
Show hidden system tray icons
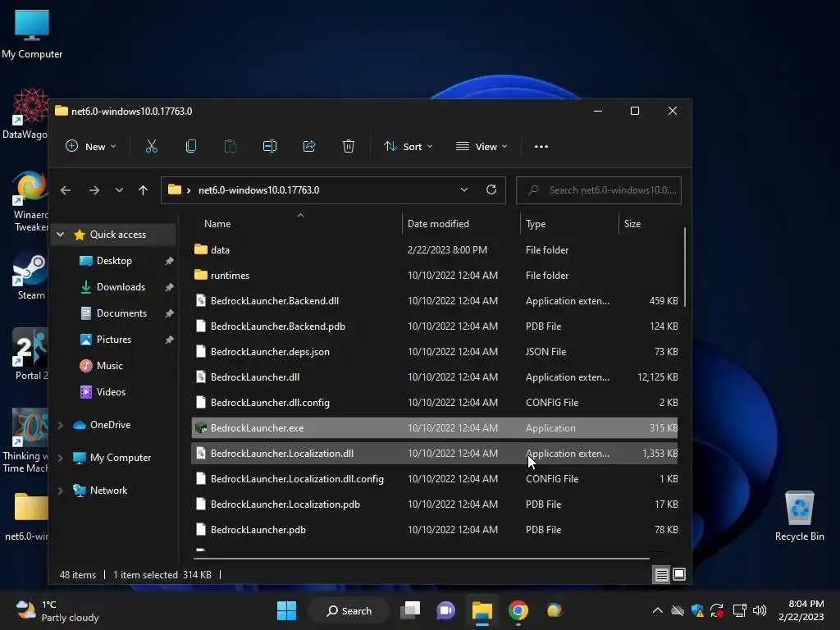click(657, 610)
